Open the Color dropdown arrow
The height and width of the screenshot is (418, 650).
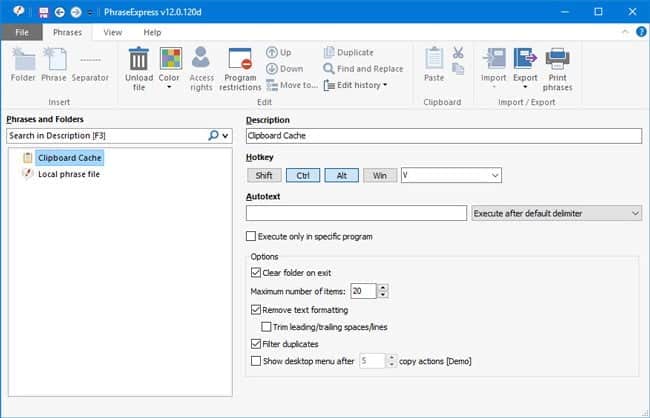pos(169,87)
